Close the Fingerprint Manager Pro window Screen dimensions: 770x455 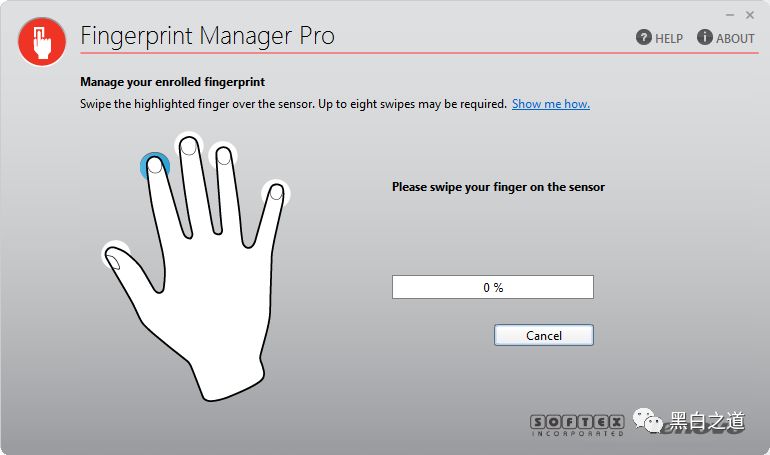[x=749, y=15]
